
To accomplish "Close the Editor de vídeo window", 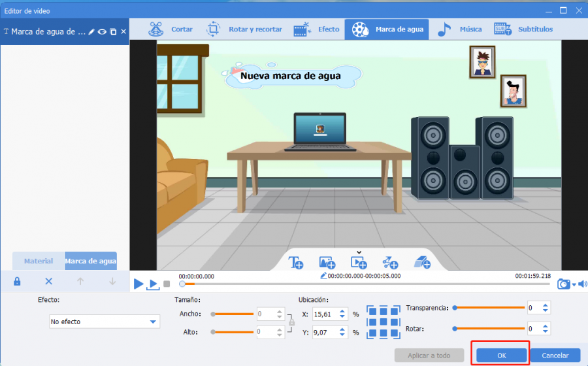I will (x=579, y=10).
